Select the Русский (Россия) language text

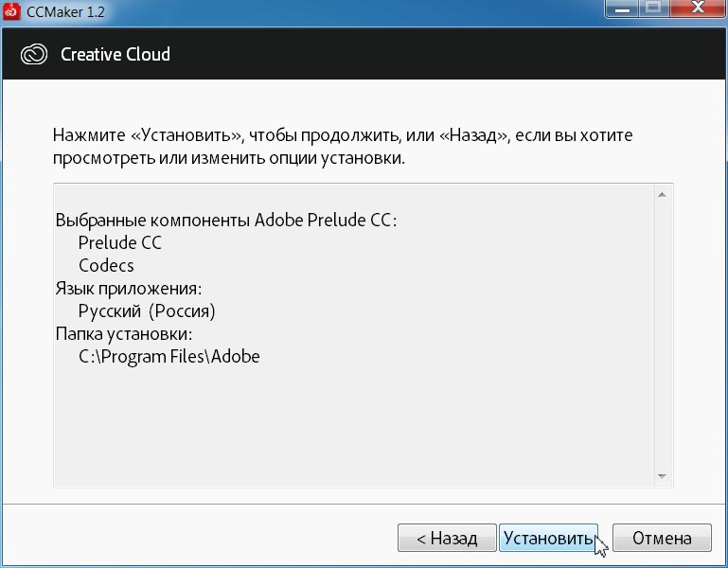[147, 311]
